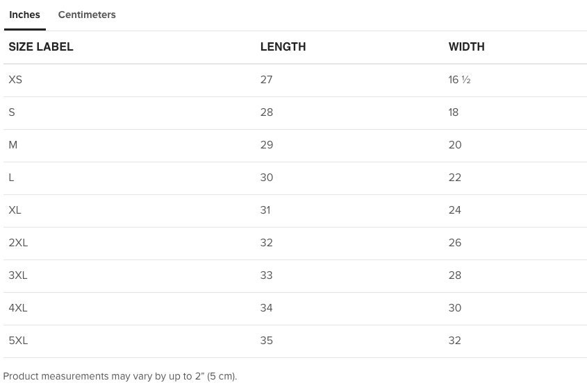Image resolution: width=587 pixels, height=392 pixels.
Task: Select the 3XL size label
Action: 18,275
